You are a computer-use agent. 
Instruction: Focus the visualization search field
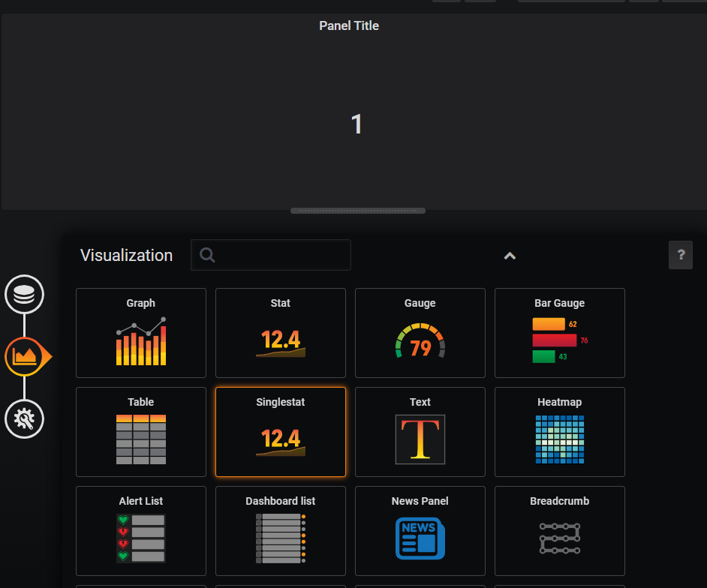(270, 255)
